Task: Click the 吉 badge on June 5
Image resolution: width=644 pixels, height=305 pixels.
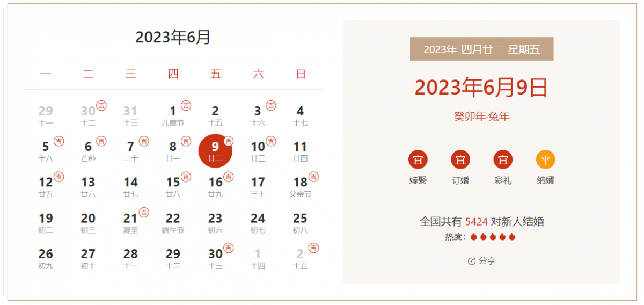Action: pyautogui.click(x=59, y=141)
